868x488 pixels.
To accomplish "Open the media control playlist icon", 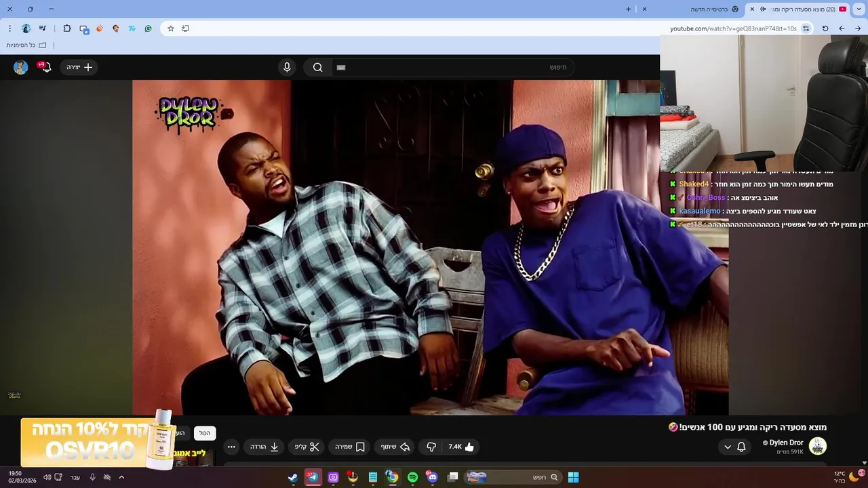I will (43, 28).
